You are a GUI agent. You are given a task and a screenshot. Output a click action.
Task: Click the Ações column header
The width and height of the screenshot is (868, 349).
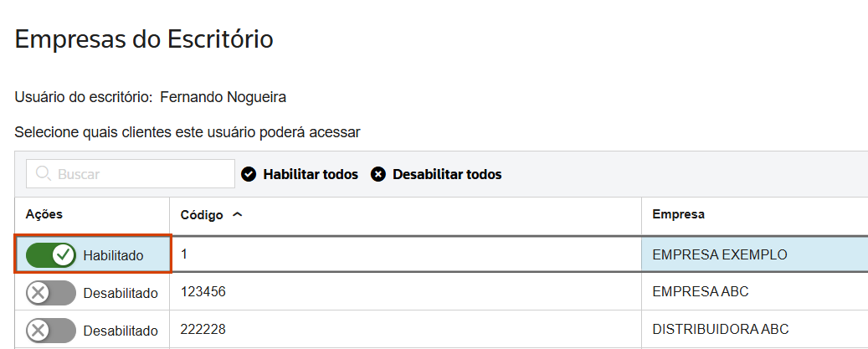[x=44, y=214]
